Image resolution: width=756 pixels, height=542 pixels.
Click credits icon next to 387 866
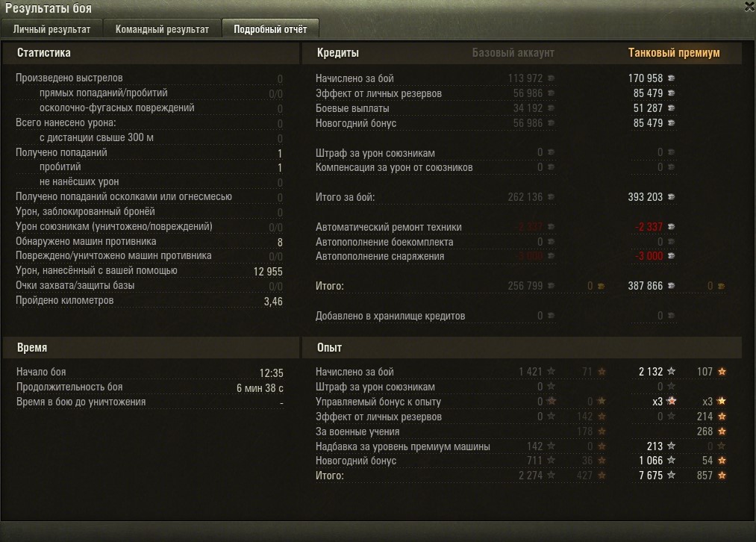click(x=671, y=286)
